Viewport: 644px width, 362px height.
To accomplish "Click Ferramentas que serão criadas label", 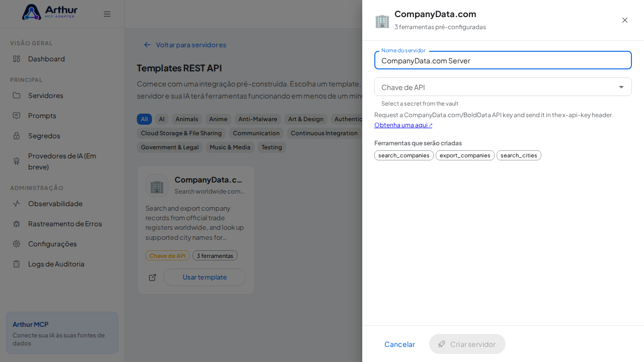I will (x=418, y=143).
